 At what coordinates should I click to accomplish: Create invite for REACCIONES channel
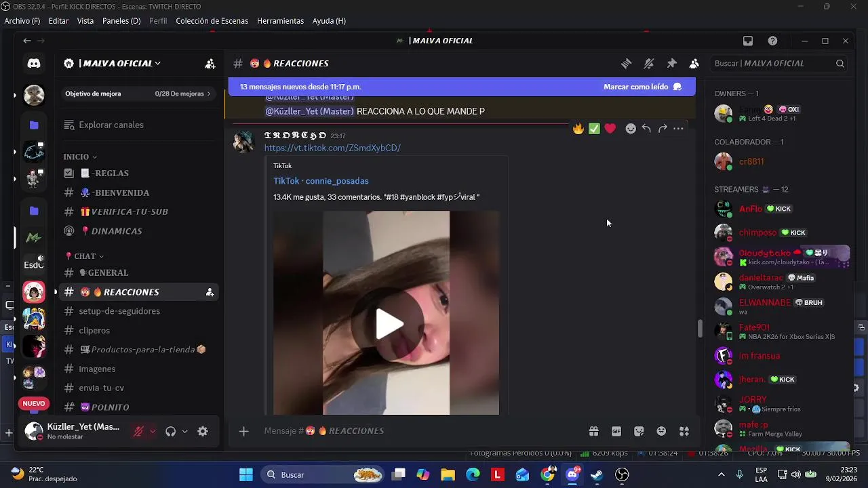[x=210, y=292]
